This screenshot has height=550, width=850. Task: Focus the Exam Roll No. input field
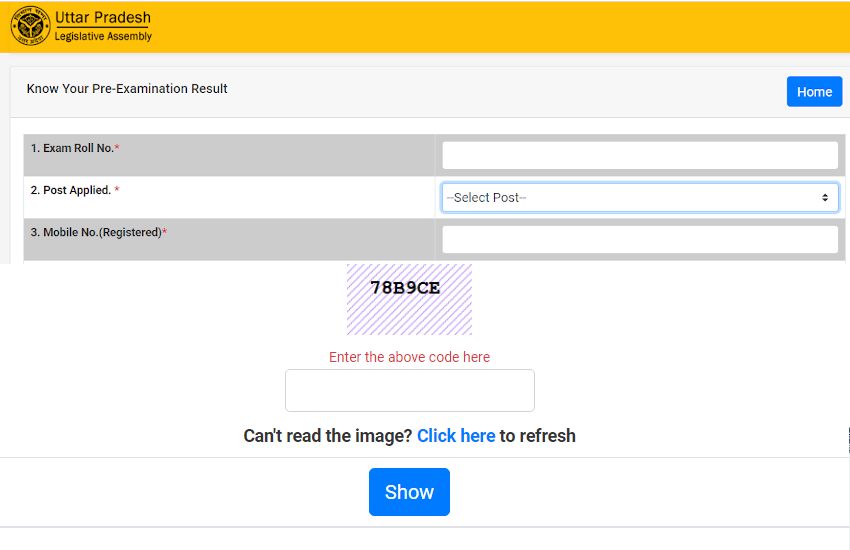click(639, 155)
